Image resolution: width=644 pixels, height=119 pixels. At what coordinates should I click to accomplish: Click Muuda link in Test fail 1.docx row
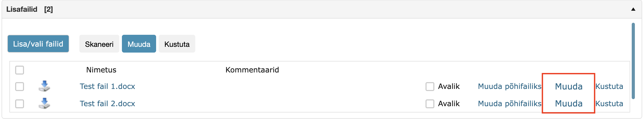point(569,87)
